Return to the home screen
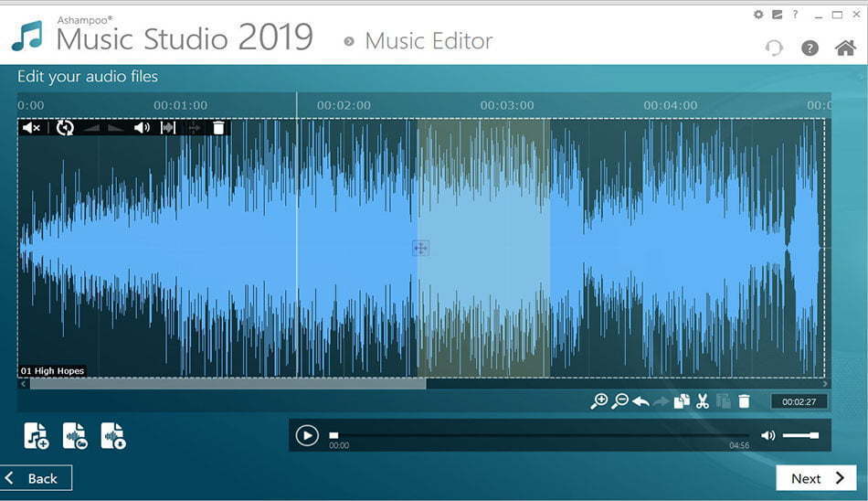This screenshot has height=501, width=868. pyautogui.click(x=845, y=48)
